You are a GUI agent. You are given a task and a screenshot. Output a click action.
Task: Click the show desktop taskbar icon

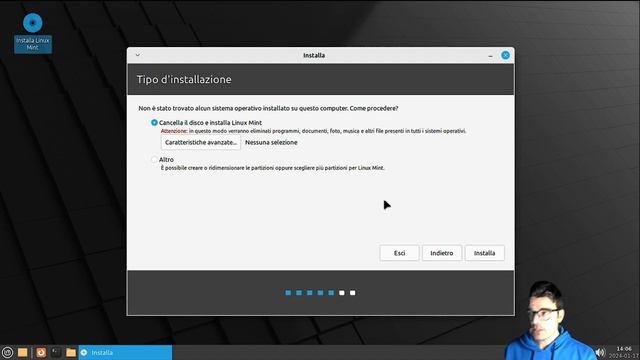22,353
